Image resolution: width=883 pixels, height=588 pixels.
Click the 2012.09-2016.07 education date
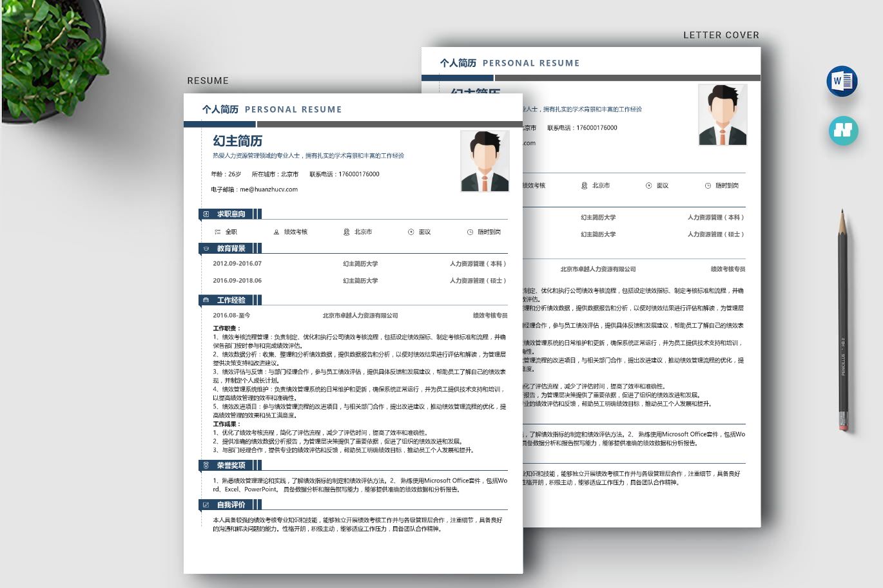tap(237, 263)
